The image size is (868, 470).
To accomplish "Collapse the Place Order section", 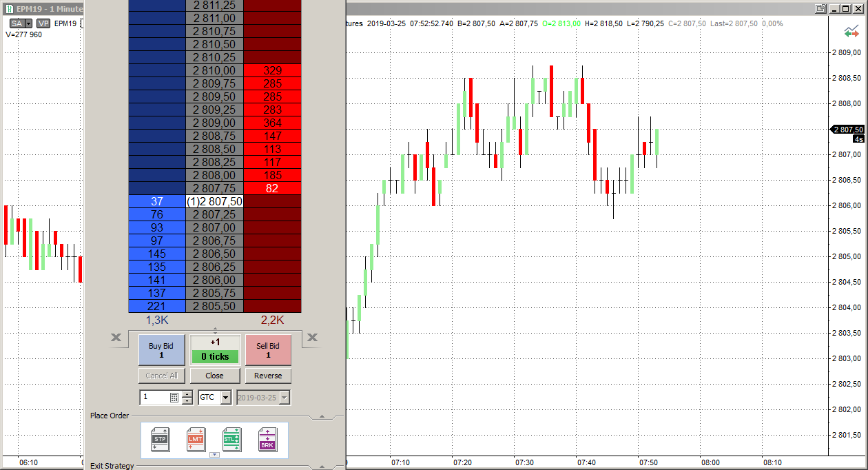I will tap(321, 416).
